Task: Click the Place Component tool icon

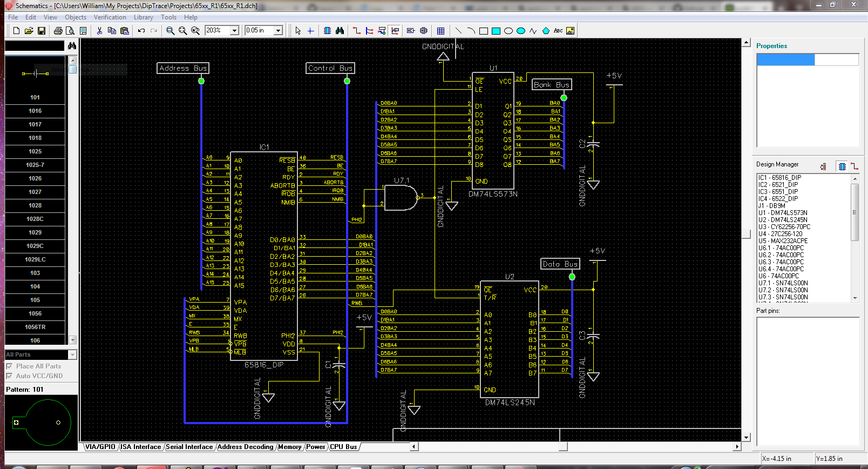Action: (327, 31)
